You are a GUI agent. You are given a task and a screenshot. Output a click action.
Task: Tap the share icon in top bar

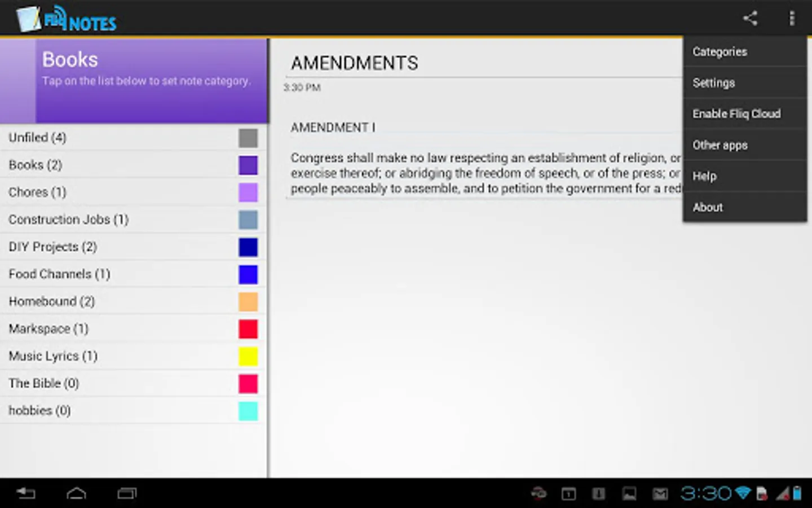(x=750, y=19)
